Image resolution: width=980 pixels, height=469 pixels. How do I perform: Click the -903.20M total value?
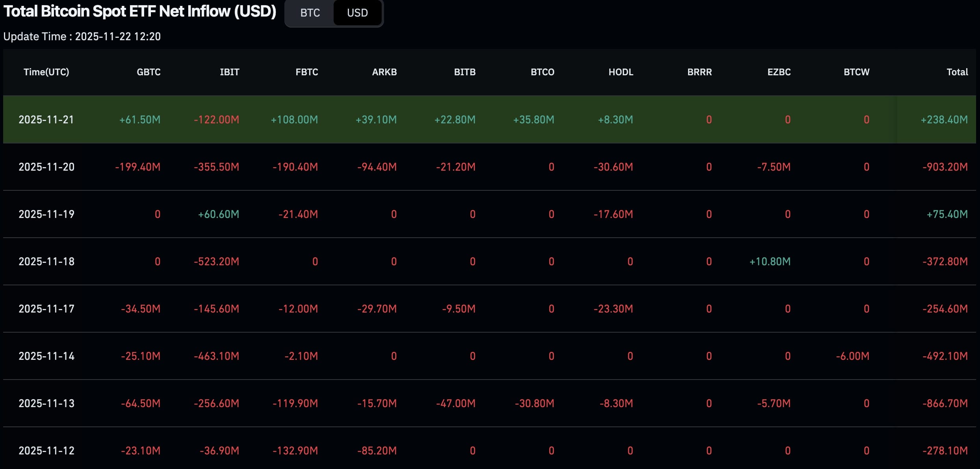pos(945,167)
